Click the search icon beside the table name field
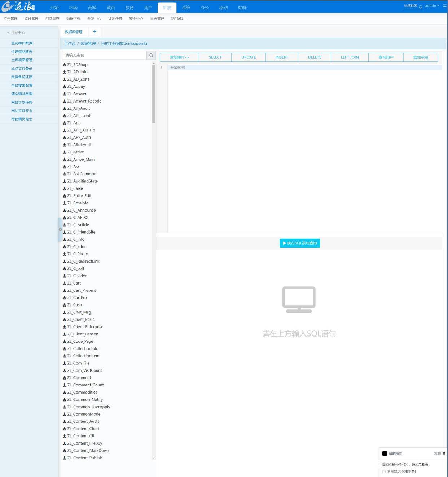Screen dimensions: 448x477 click(x=151, y=55)
